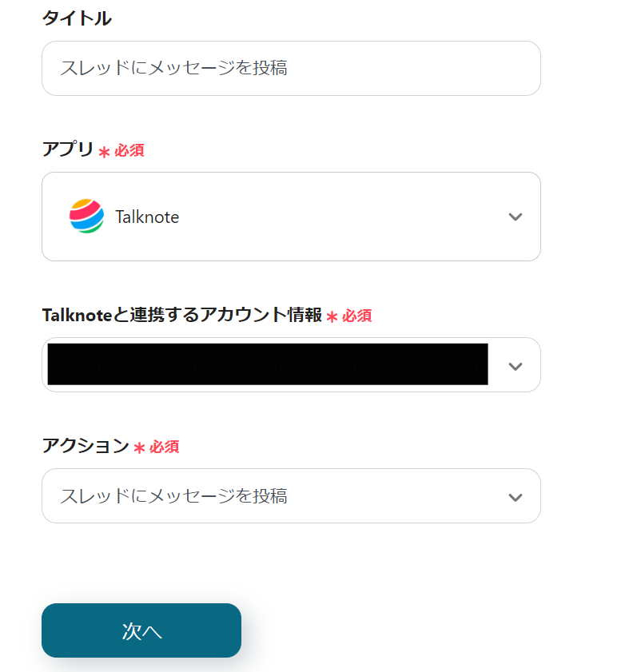
Task: Click the アプリ field label
Action: coord(67,149)
